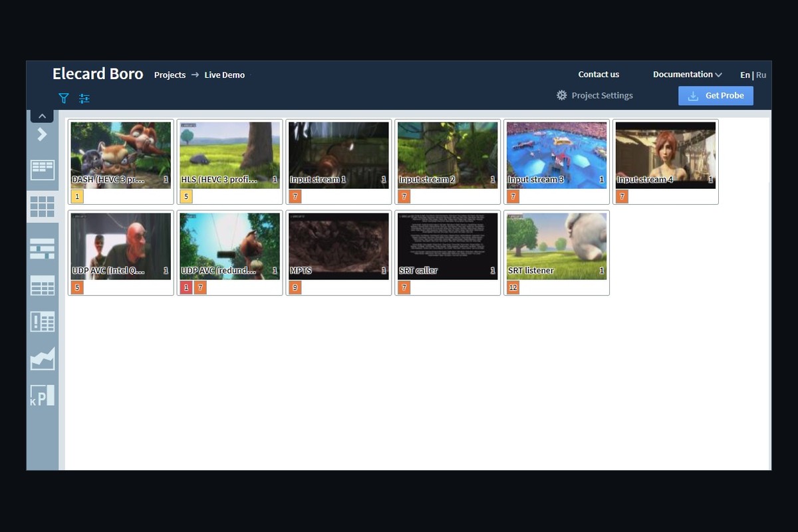The image size is (798, 532).
Task: Open the sliders settings icon
Action: [84, 98]
